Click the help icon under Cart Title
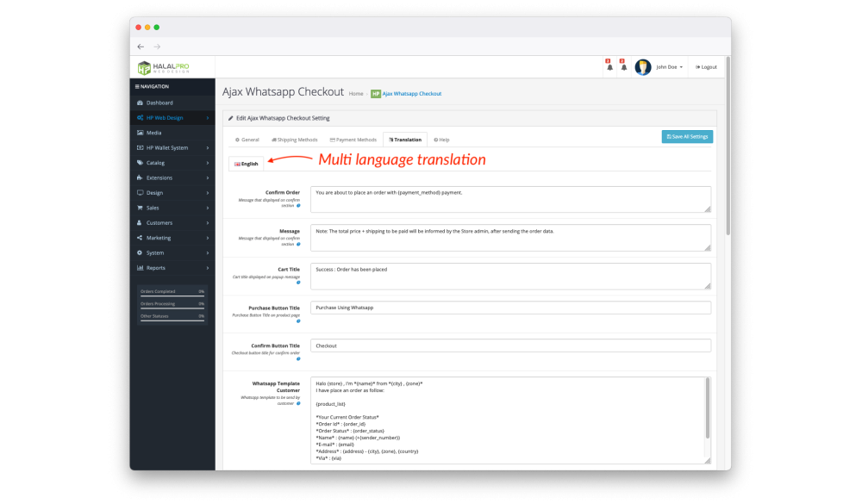The height and width of the screenshot is (504, 862). click(x=298, y=283)
